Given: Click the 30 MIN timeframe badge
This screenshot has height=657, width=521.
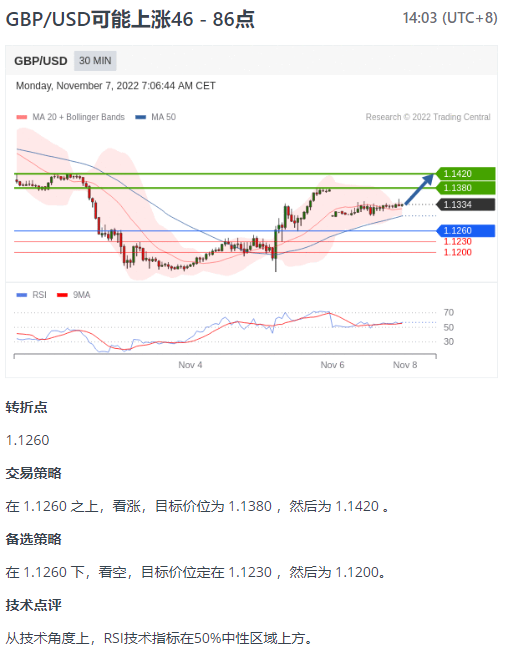Looking at the screenshot, I should click(x=95, y=61).
